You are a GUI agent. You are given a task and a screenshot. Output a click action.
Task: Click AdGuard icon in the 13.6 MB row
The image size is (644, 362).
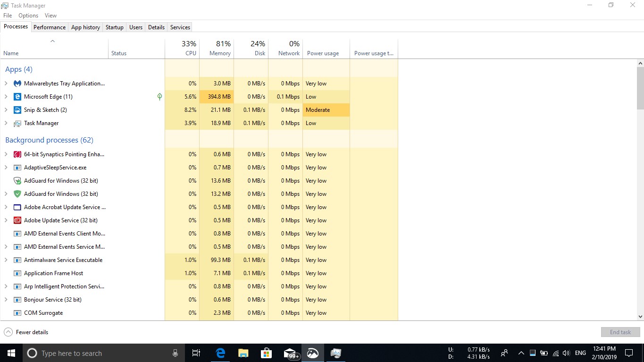17,181
